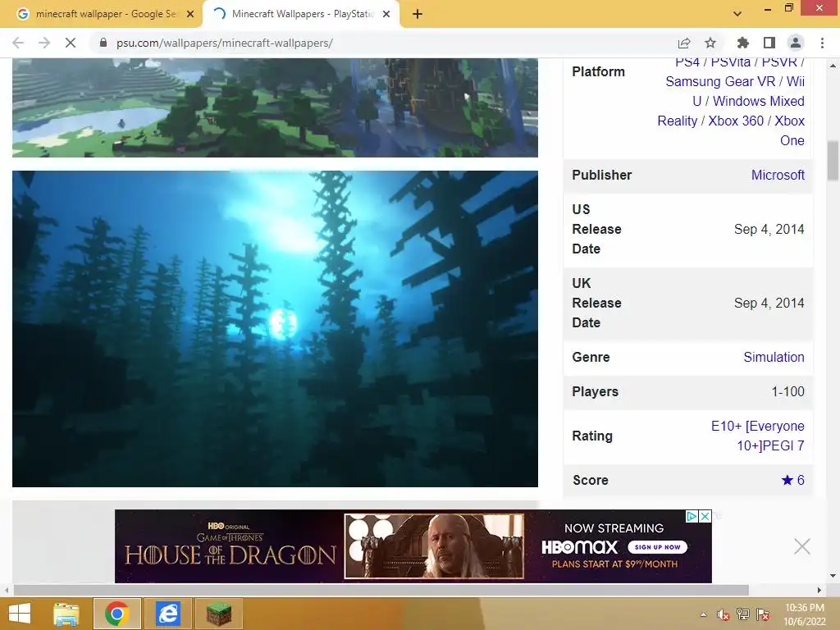Open File Explorer from taskbar
The height and width of the screenshot is (630, 840).
tap(66, 614)
